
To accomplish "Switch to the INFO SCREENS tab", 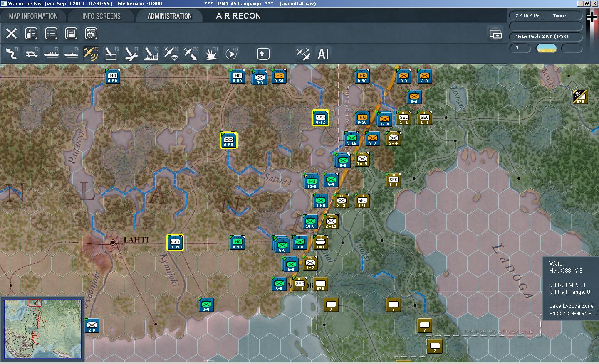I will [101, 16].
